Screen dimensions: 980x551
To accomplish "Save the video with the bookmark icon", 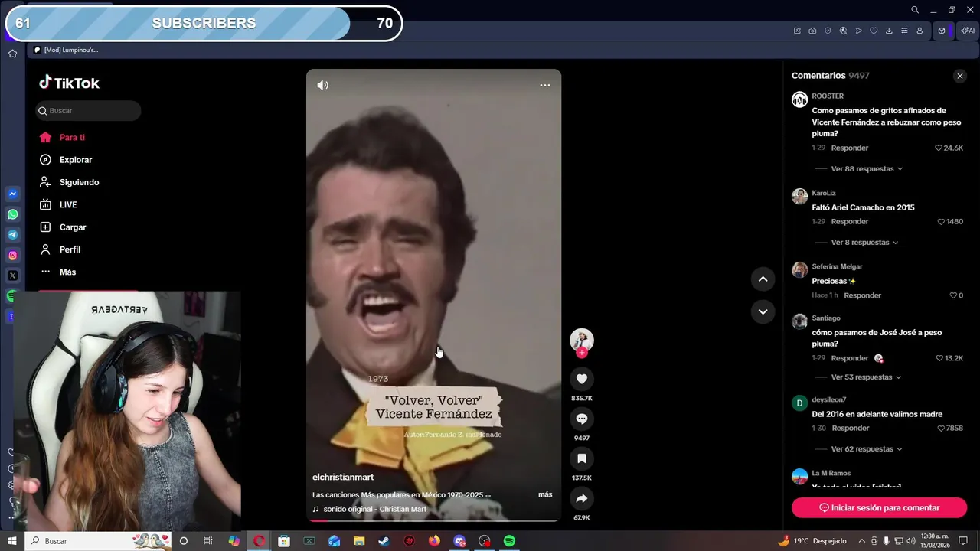I will (582, 458).
